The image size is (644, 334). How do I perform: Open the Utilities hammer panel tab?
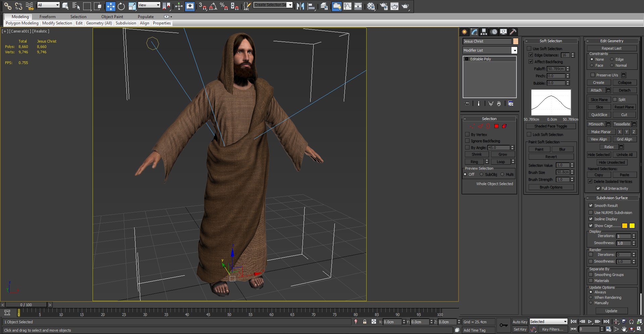513,32
